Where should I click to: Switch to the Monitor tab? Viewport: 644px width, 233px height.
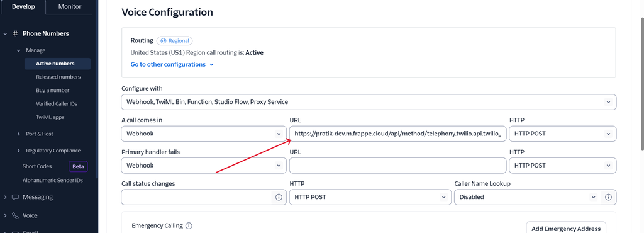click(x=70, y=6)
